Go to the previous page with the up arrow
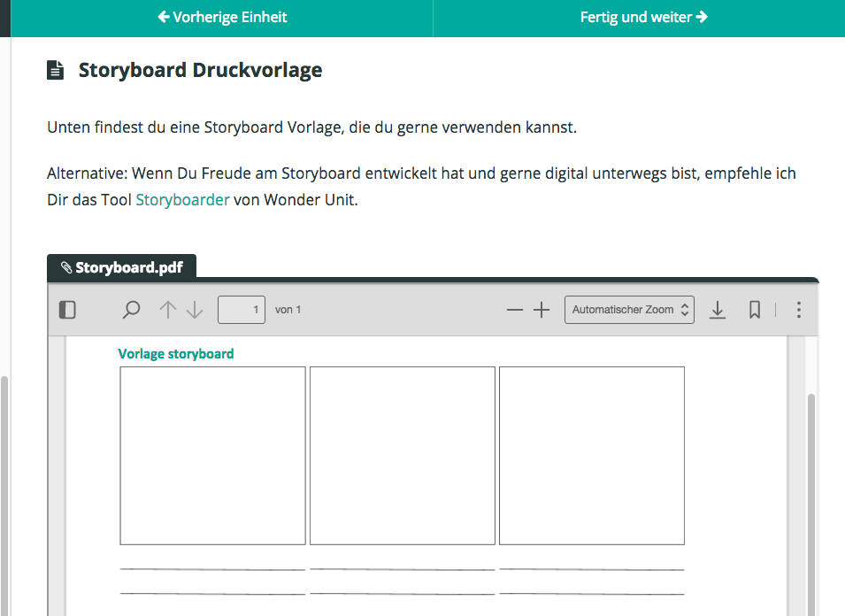 coord(167,310)
